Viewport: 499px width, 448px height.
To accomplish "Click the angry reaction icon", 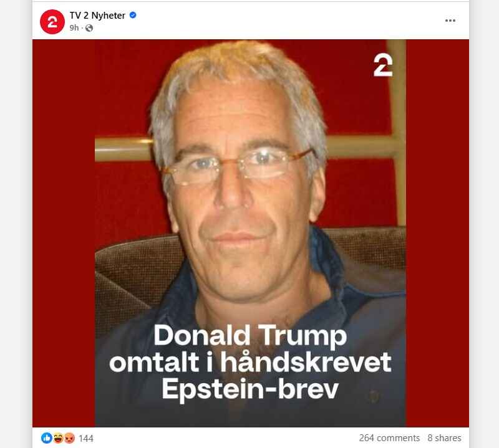I will click(x=69, y=438).
